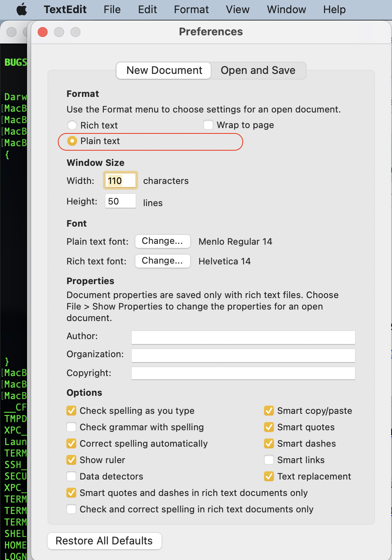Open the Apple menu
Image resolution: width=392 pixels, height=560 pixels.
(x=22, y=9)
